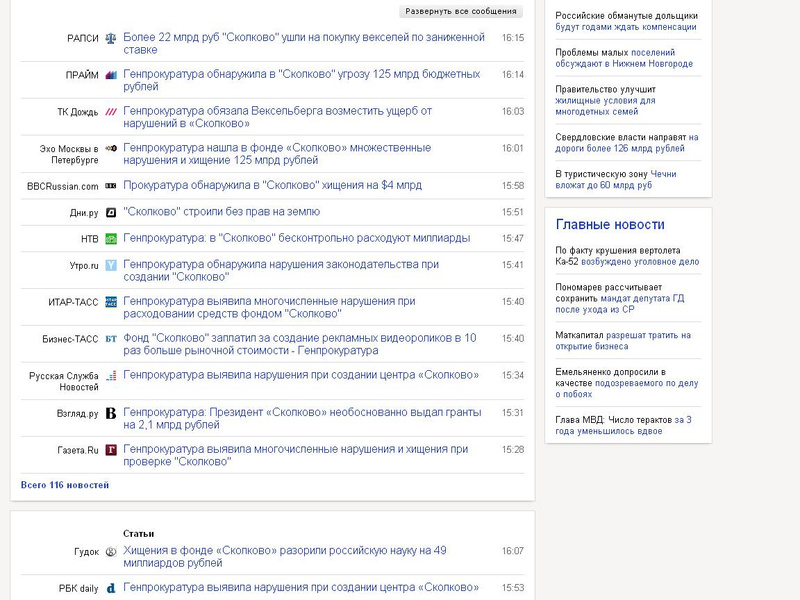
Task: Open headline about рекламных видеороликов в 10 раз
Action: (300, 344)
